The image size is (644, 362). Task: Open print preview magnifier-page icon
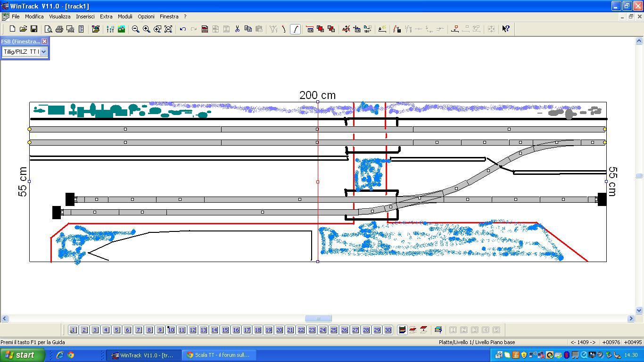tap(48, 29)
